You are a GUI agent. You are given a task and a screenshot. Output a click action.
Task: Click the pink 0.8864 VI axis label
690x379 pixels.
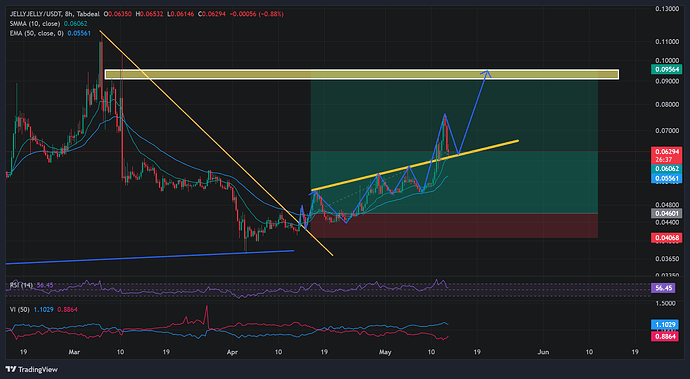[664, 336]
